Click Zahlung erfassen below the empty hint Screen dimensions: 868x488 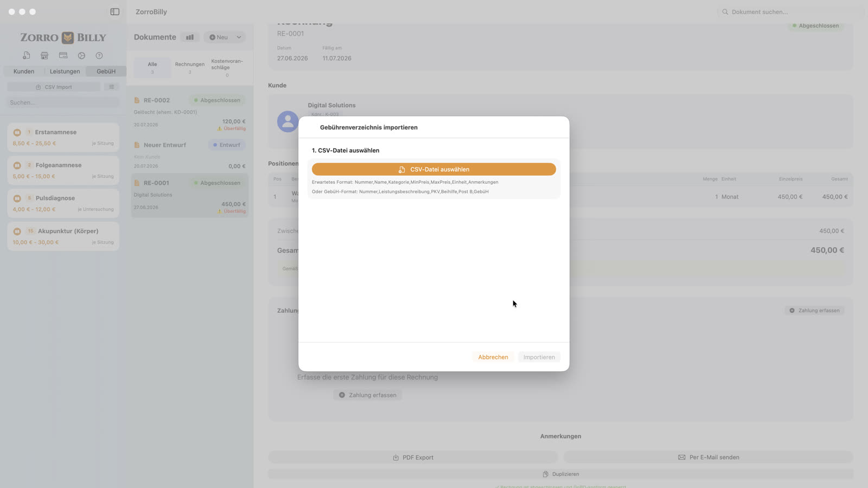[368, 395]
